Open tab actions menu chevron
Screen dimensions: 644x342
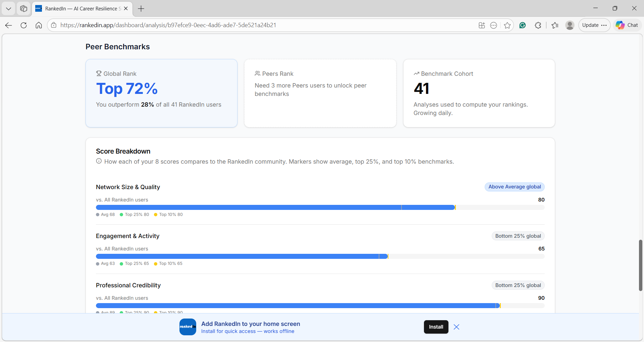click(8, 8)
